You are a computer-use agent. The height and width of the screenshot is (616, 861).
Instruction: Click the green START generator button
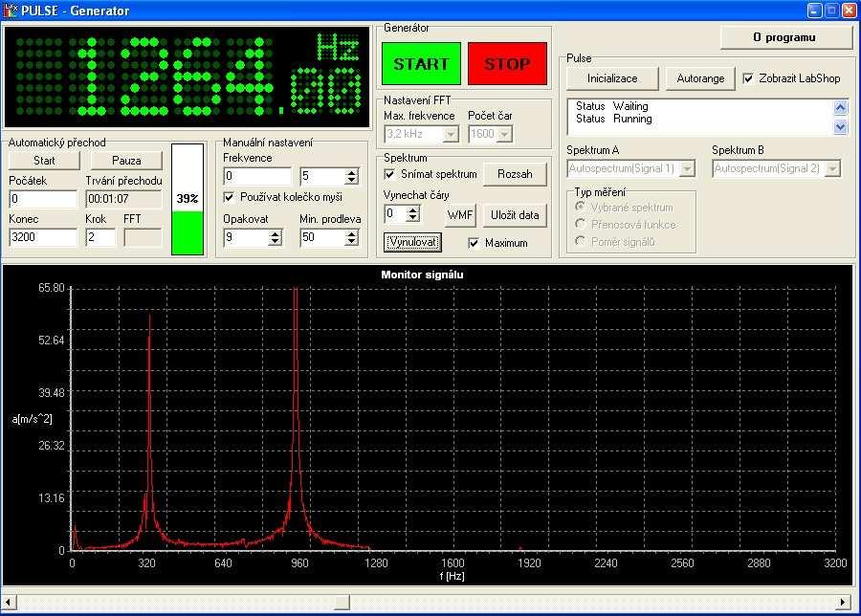click(x=421, y=64)
